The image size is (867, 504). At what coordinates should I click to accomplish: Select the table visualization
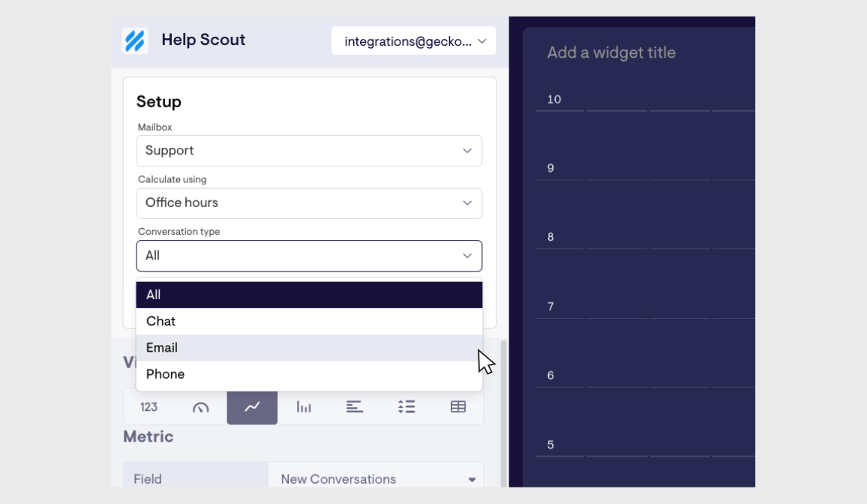point(457,407)
